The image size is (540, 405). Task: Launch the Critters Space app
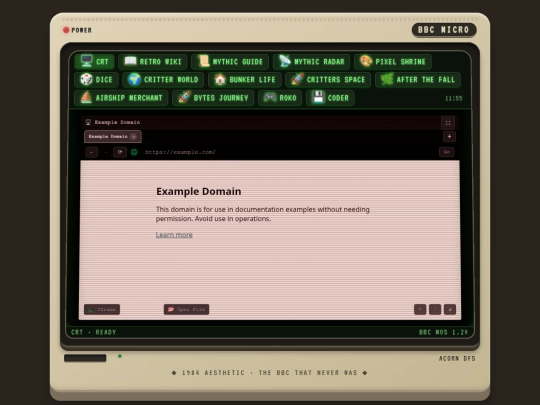[328, 80]
